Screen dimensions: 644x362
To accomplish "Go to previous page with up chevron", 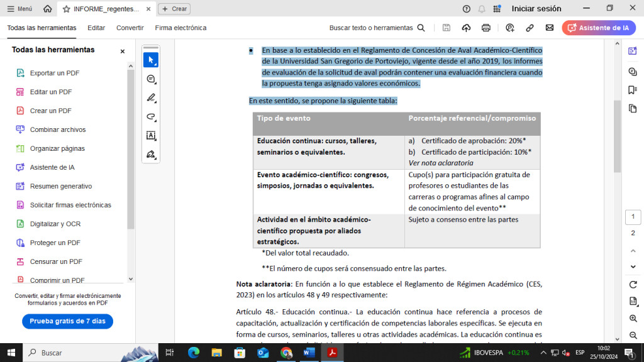I will click(633, 251).
